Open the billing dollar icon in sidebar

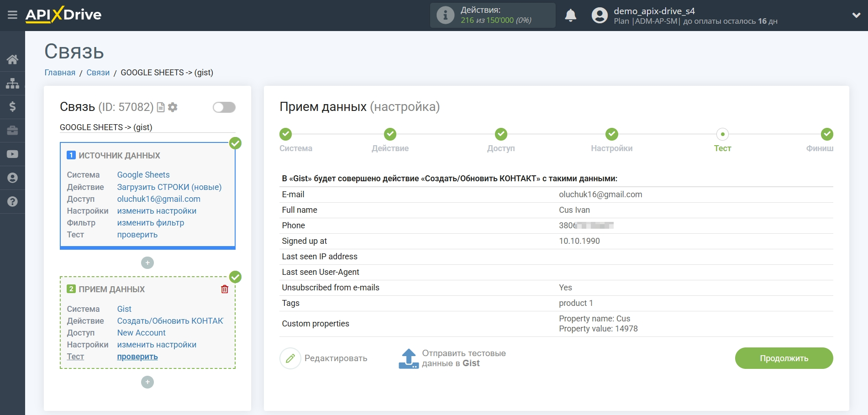pos(12,107)
